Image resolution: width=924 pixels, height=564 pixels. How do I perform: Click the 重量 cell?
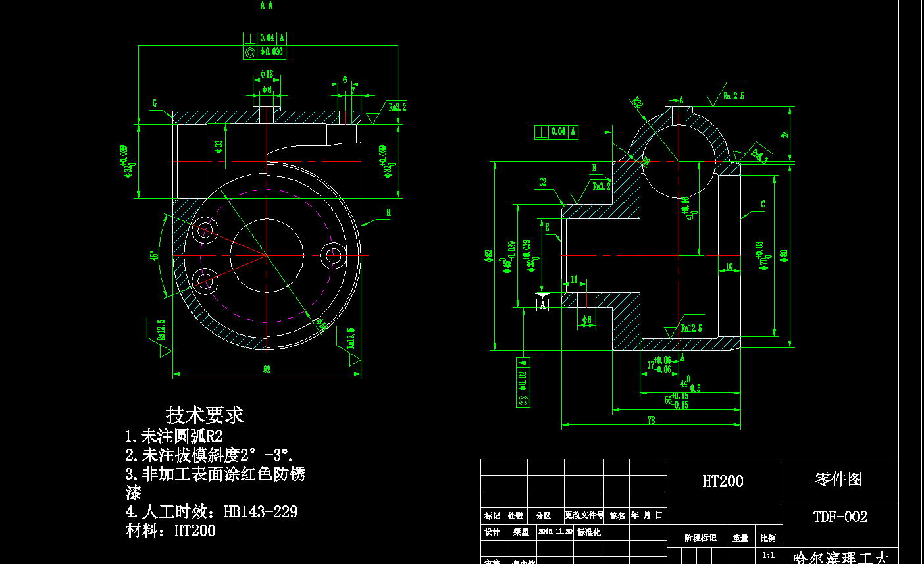(x=740, y=538)
